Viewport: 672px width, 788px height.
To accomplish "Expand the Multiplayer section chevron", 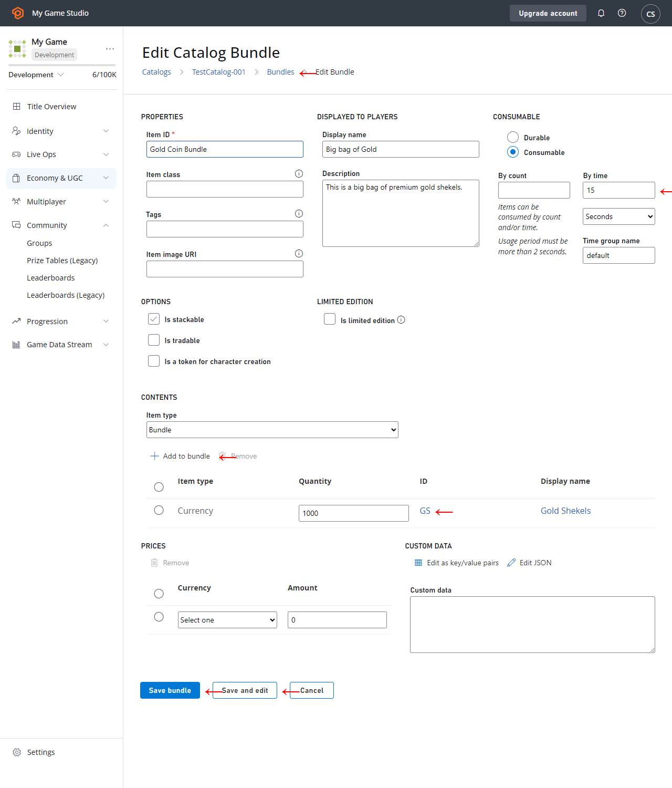I will [106, 202].
